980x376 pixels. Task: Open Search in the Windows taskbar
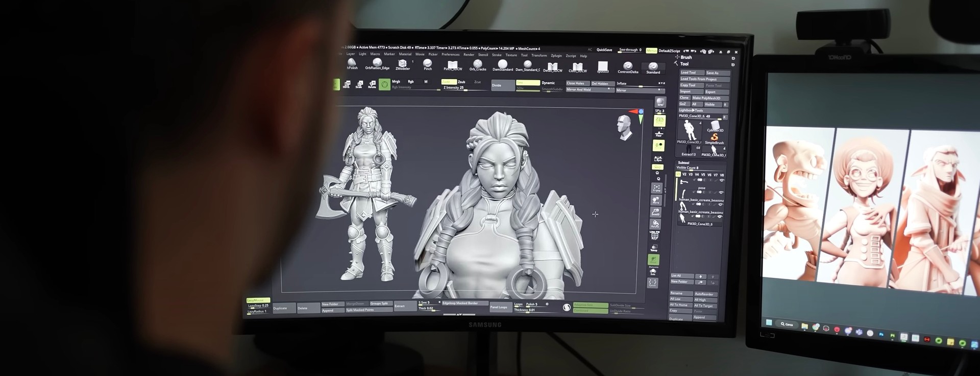click(x=787, y=324)
